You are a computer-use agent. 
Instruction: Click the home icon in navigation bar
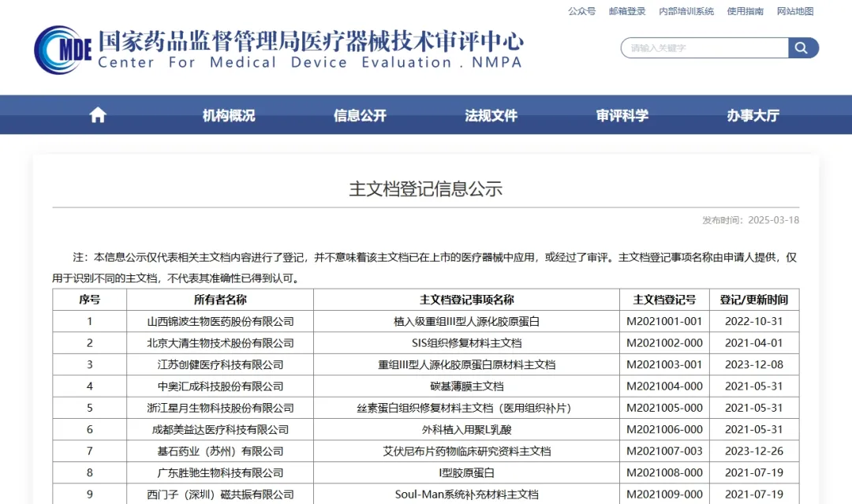(98, 115)
